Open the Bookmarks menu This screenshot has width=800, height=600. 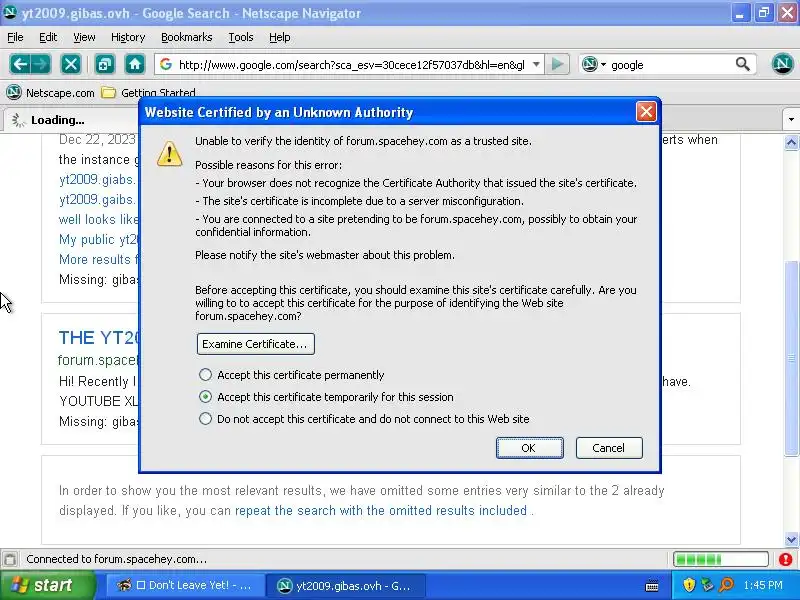point(187,37)
